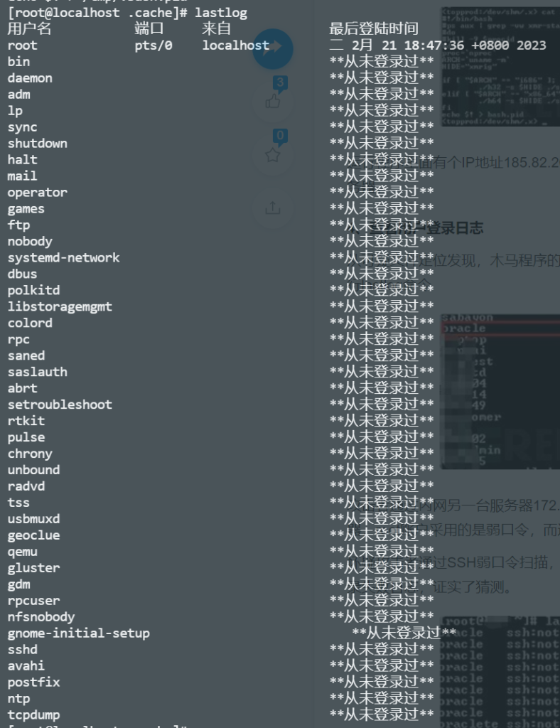
Task: Click the lastlog command in the prompt
Action: tap(220, 13)
